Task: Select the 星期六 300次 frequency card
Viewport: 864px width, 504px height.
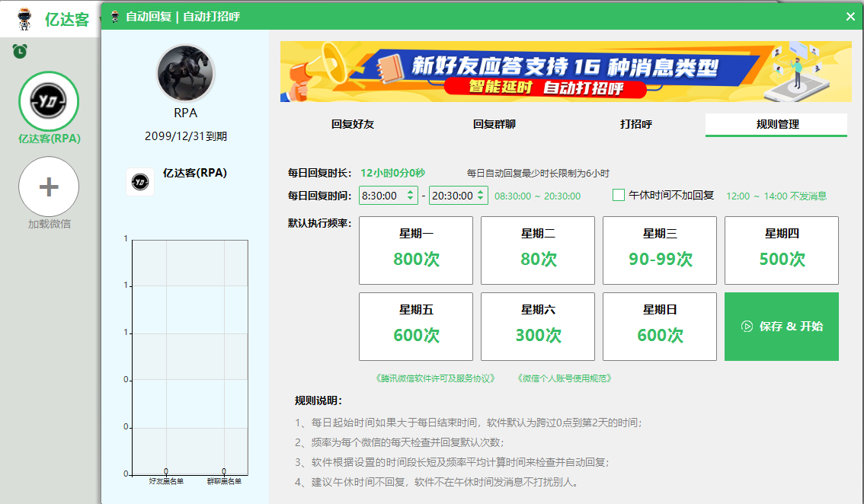Action: (x=538, y=327)
